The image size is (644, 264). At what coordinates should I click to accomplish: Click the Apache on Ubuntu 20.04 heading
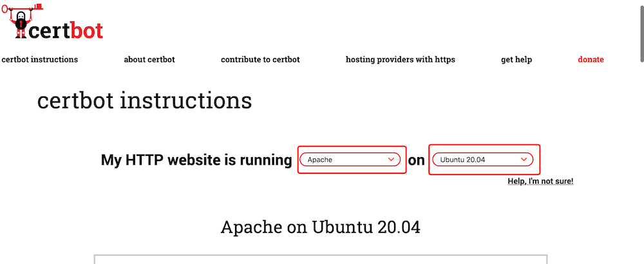[320, 227]
